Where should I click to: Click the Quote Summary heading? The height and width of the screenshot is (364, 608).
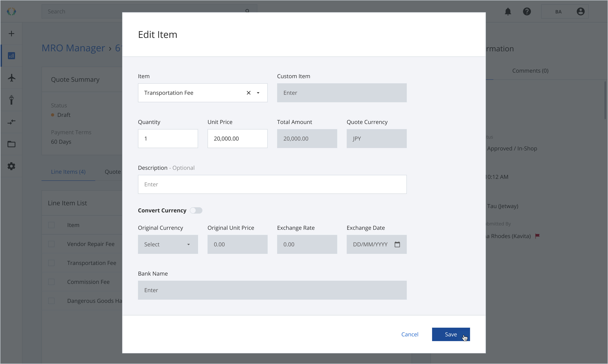click(75, 80)
